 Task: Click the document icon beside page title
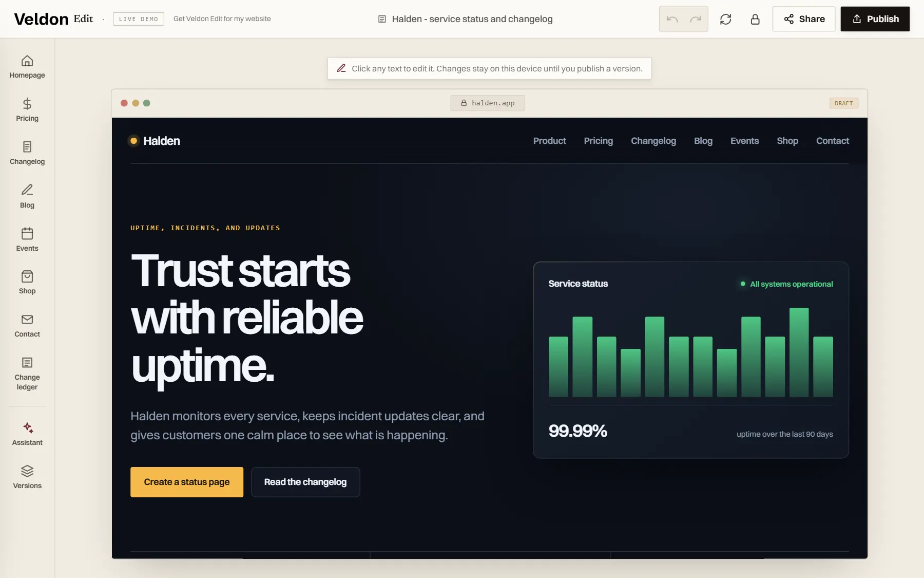pyautogui.click(x=382, y=19)
